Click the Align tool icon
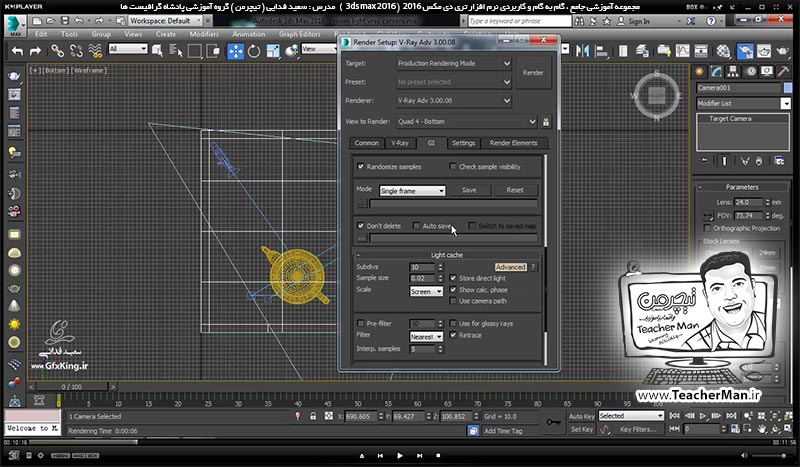 pyautogui.click(x=602, y=51)
